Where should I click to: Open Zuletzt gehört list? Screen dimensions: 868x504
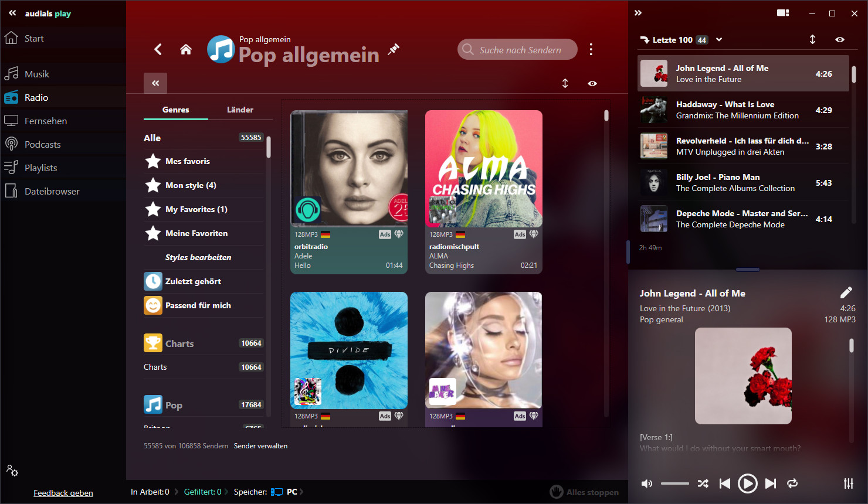(x=204, y=281)
